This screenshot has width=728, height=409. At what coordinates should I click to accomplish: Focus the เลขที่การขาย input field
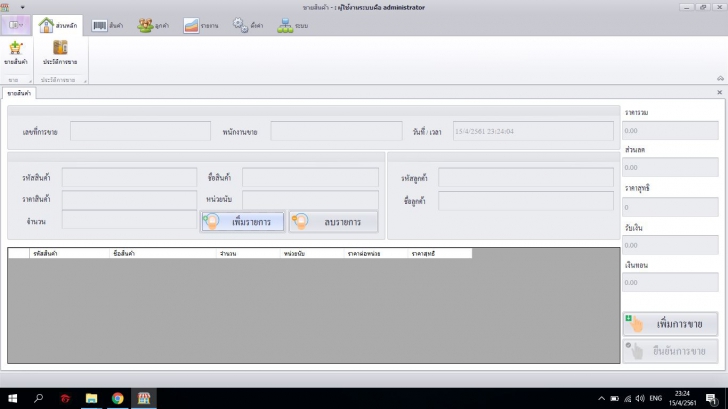click(140, 131)
